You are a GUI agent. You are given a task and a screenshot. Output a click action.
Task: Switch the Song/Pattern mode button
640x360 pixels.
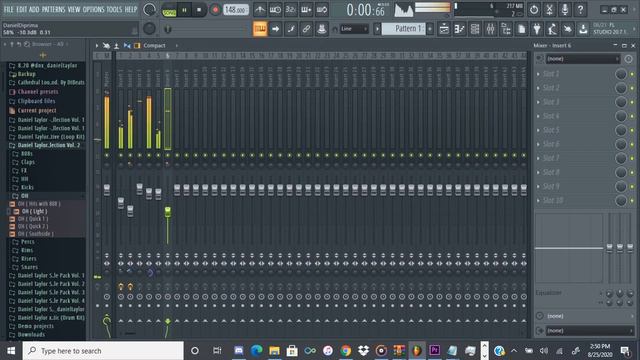click(x=169, y=10)
